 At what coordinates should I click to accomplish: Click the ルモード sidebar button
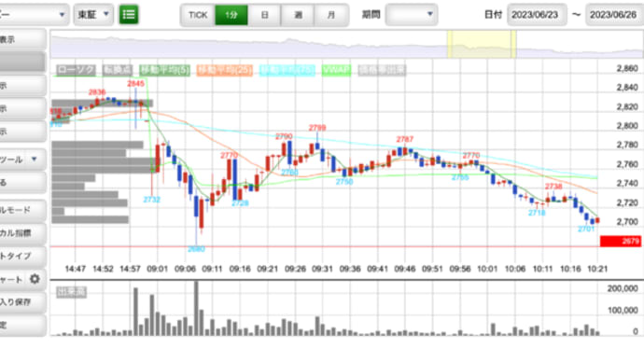point(22,210)
